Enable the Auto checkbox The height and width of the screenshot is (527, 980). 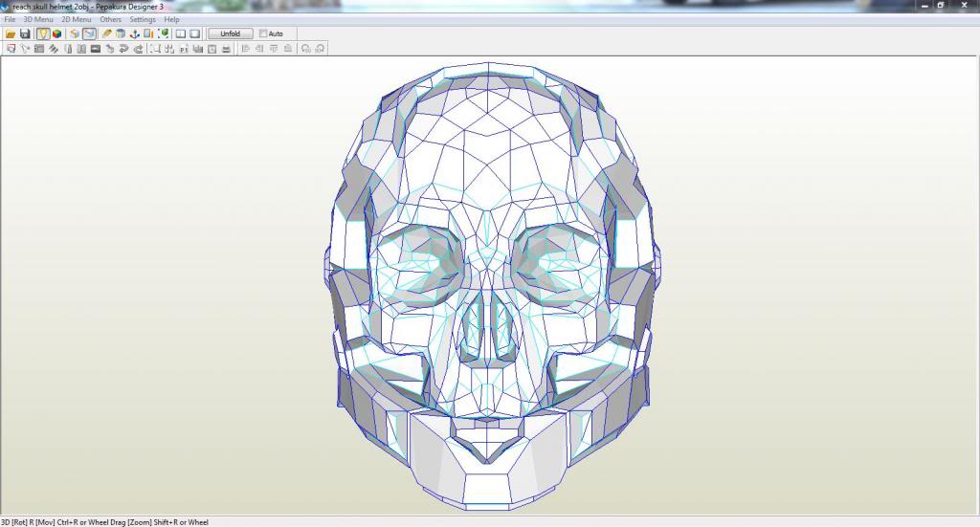[263, 33]
